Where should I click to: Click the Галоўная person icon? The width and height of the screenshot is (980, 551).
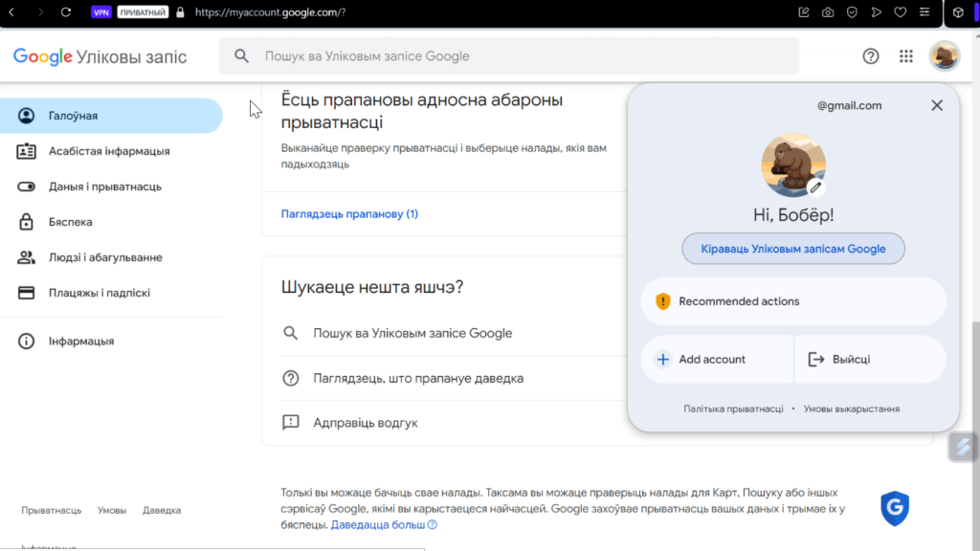26,116
